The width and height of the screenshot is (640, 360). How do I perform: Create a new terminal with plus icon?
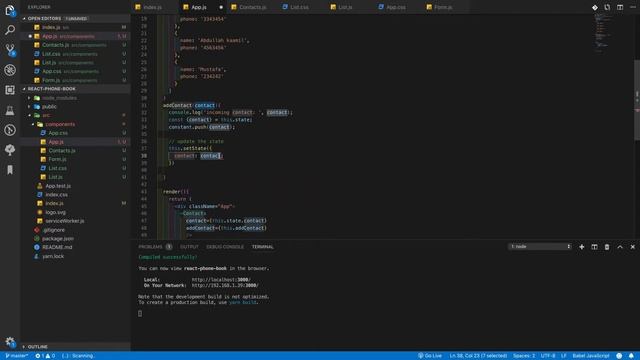point(582,247)
